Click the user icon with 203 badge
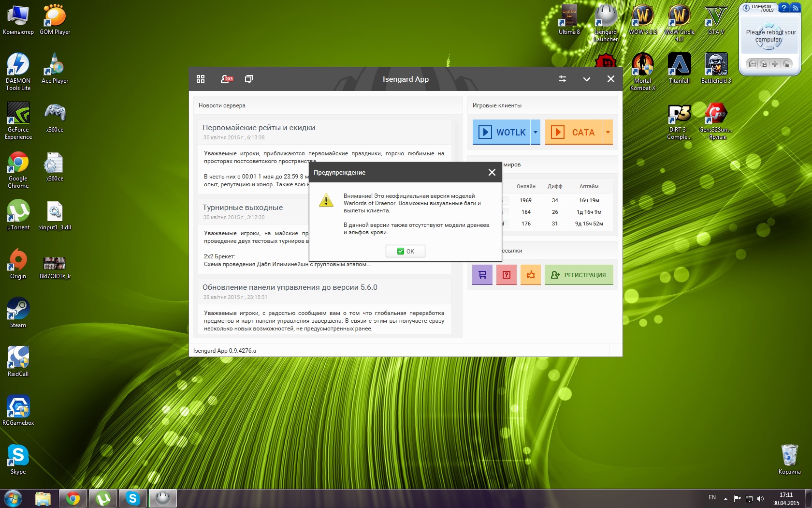This screenshot has height=508, width=812. pyautogui.click(x=226, y=79)
